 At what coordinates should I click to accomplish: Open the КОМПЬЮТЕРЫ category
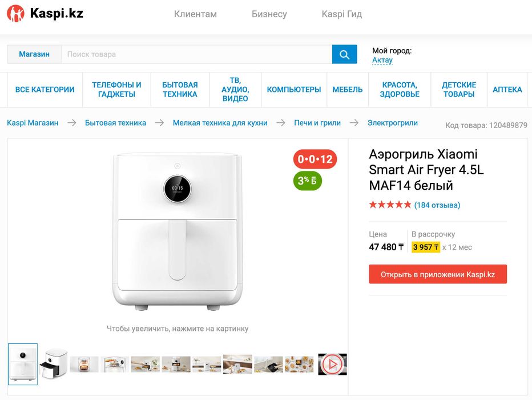tap(294, 90)
